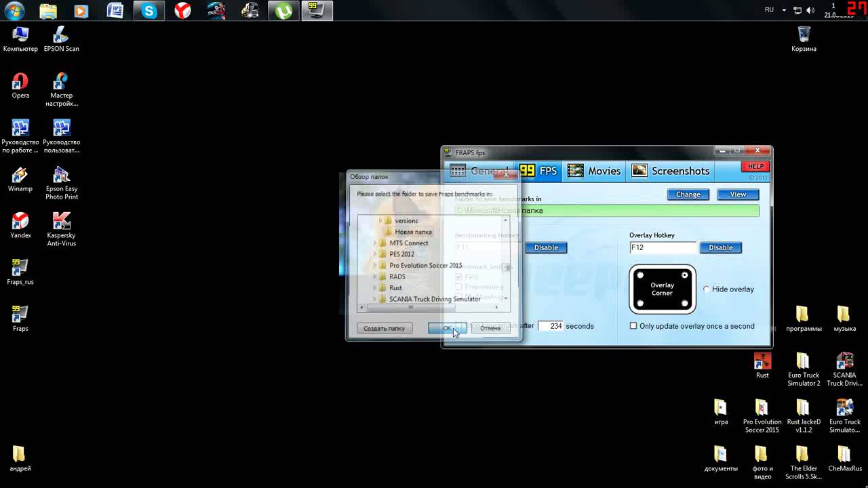Select the Hide overlay radio button
The height and width of the screenshot is (488, 868).
click(706, 289)
